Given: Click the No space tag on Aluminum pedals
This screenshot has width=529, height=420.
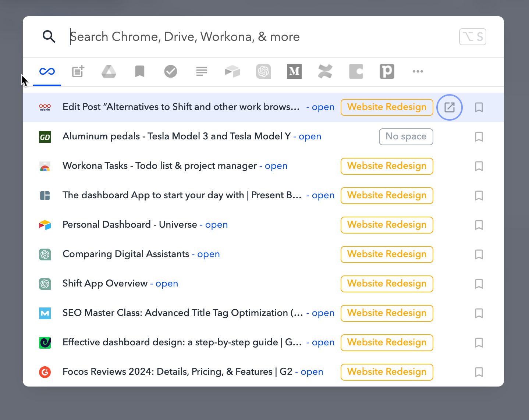Looking at the screenshot, I should pyautogui.click(x=406, y=137).
